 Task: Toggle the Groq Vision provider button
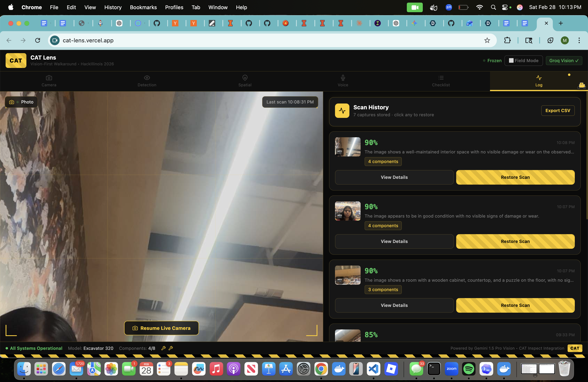pyautogui.click(x=564, y=61)
